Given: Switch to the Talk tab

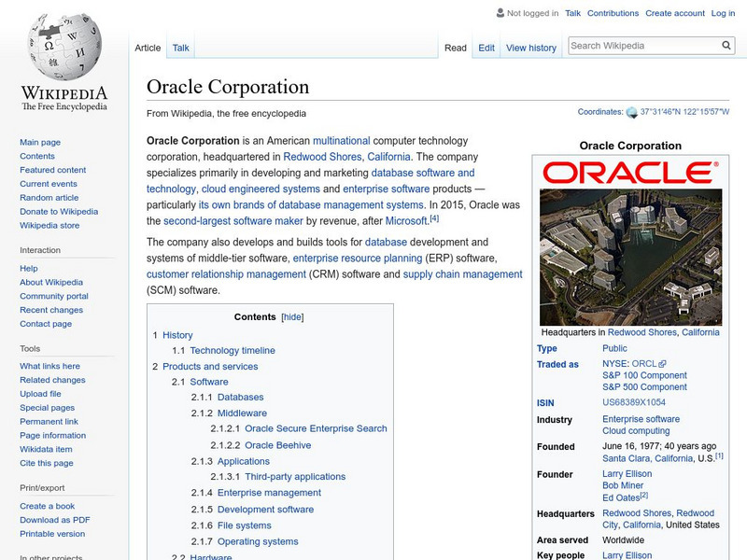Looking at the screenshot, I should 179,48.
